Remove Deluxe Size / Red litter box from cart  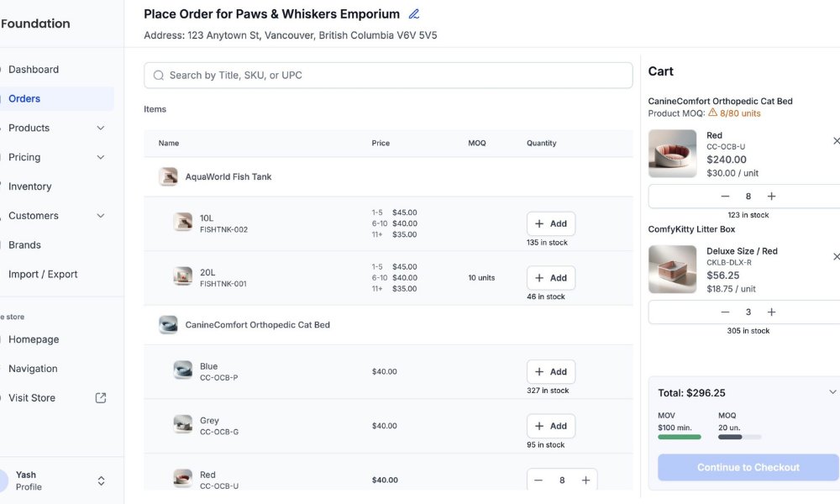836,256
